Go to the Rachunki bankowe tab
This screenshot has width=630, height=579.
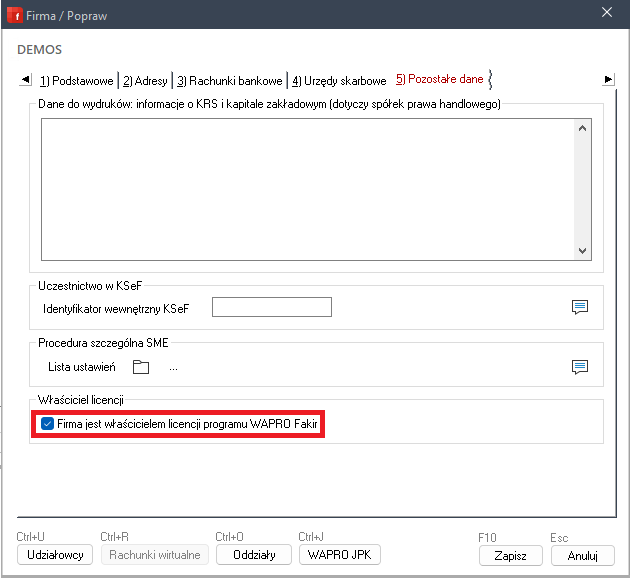click(x=230, y=80)
